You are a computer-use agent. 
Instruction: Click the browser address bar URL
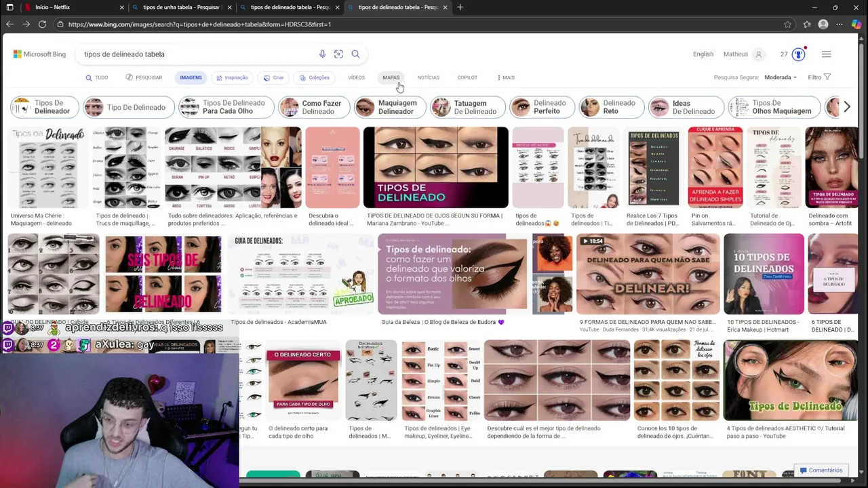pyautogui.click(x=199, y=24)
